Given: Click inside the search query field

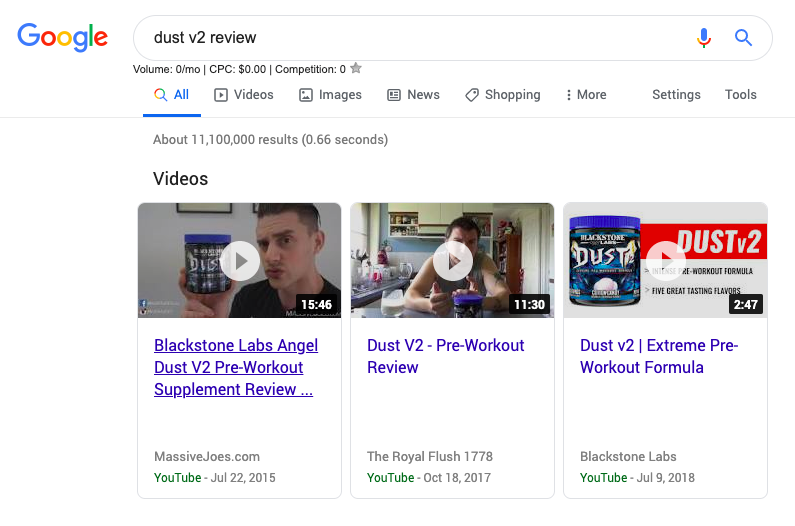Looking at the screenshot, I should [410, 38].
